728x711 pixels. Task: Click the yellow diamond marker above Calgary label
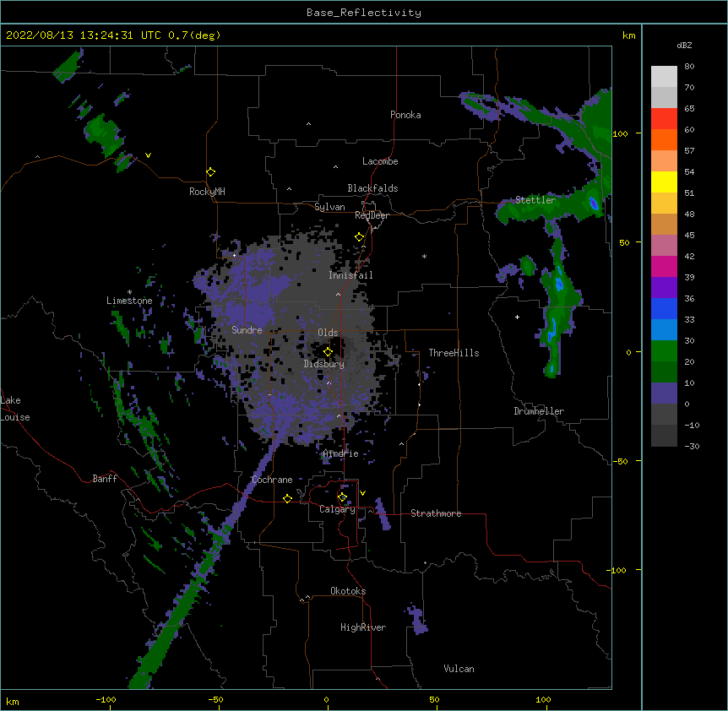pyautogui.click(x=342, y=497)
